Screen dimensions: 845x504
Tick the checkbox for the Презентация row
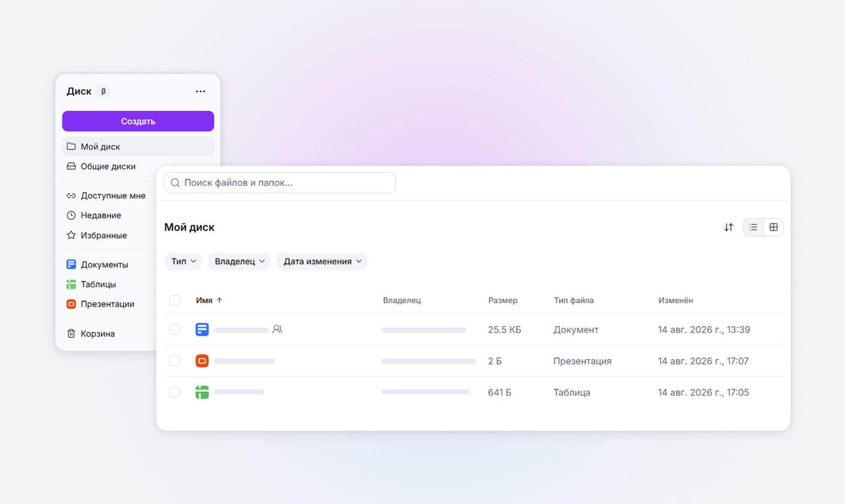(175, 361)
